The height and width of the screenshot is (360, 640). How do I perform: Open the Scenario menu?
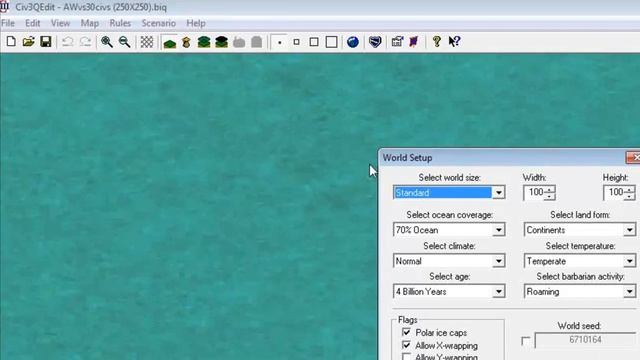tap(158, 23)
